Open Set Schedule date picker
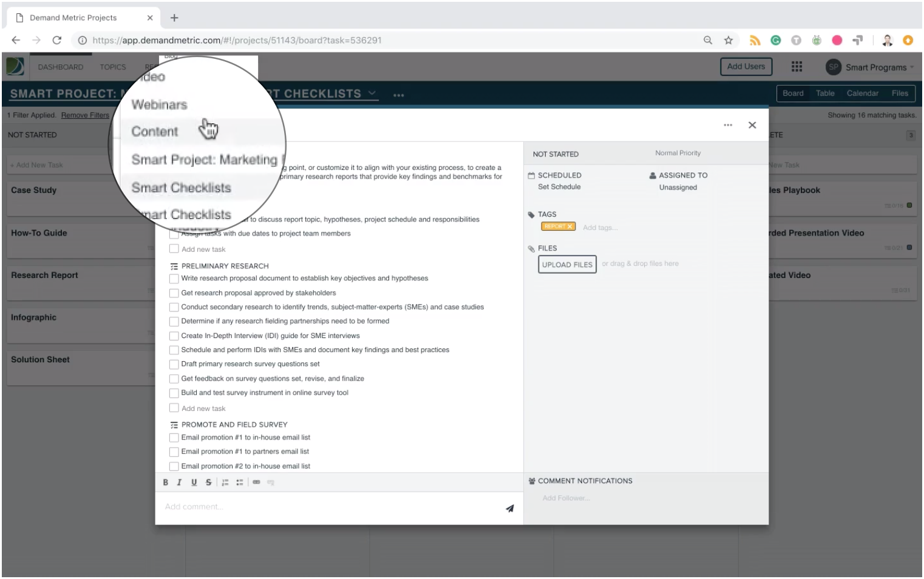 559,187
